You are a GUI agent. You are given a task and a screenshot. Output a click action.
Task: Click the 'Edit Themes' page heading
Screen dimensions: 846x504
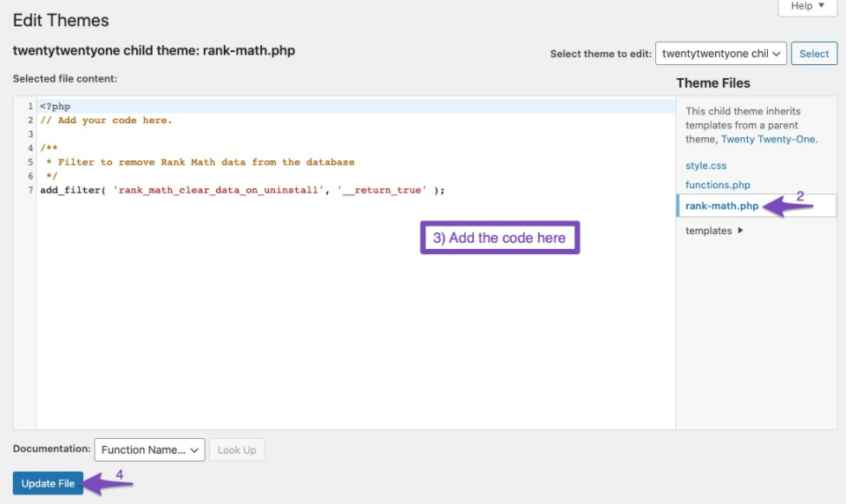coord(61,21)
